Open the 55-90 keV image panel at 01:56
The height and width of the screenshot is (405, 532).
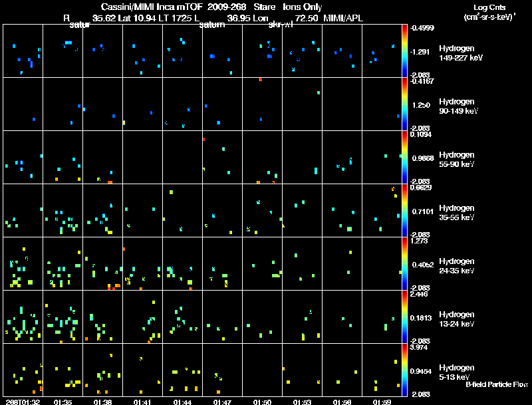coord(342,157)
